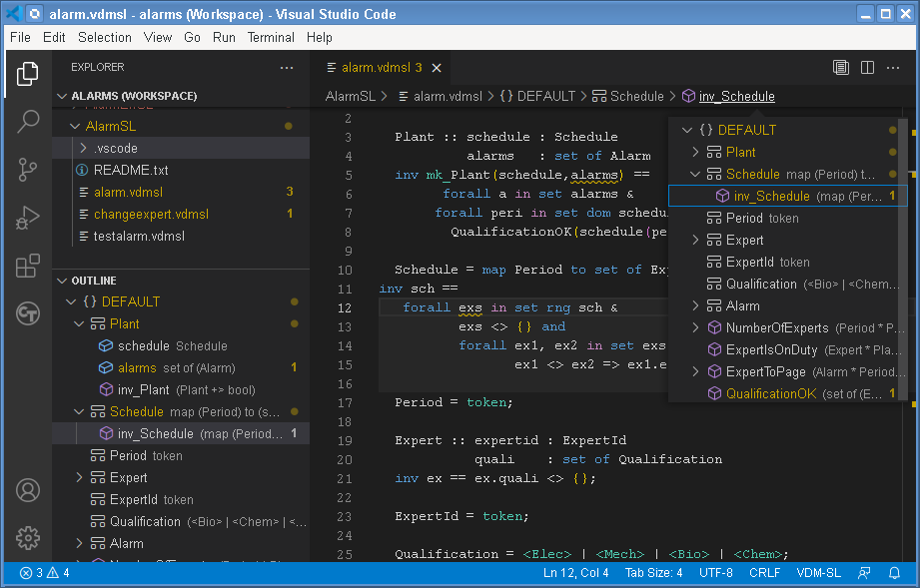Click the notifications bell in status bar
Viewport: 920px width, 588px height.
[x=894, y=573]
